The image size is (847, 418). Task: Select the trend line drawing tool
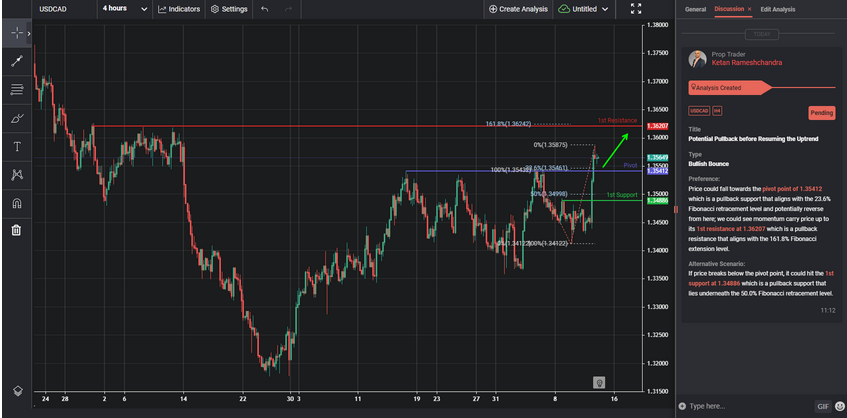pos(17,61)
